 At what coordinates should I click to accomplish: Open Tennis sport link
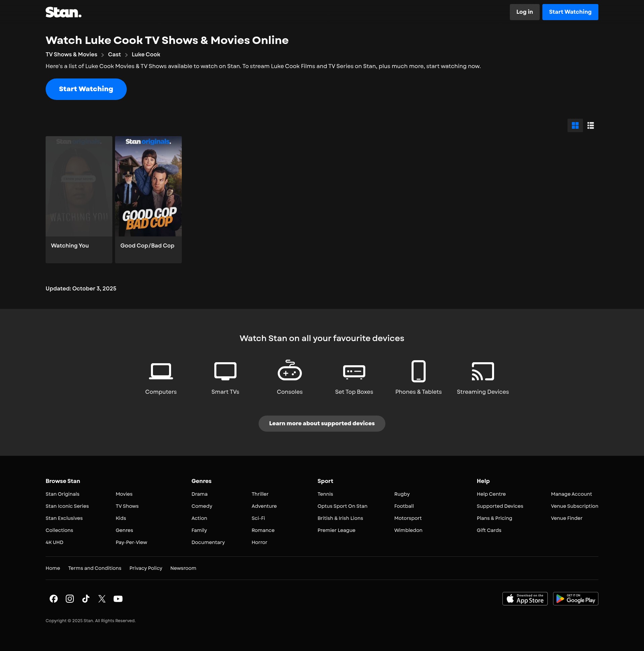pos(325,494)
